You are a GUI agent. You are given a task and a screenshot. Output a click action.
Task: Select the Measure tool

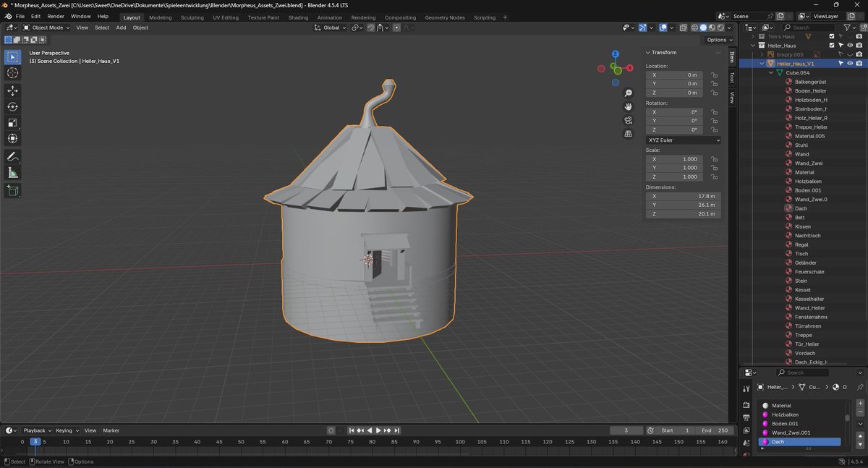click(x=12, y=173)
